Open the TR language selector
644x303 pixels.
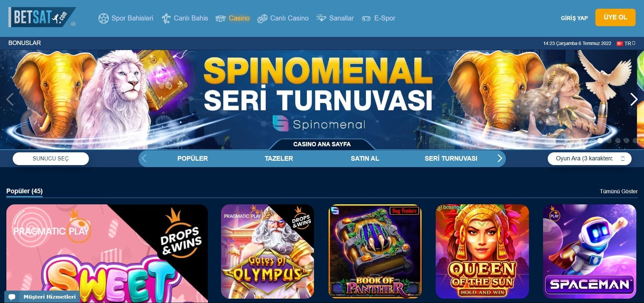(626, 43)
